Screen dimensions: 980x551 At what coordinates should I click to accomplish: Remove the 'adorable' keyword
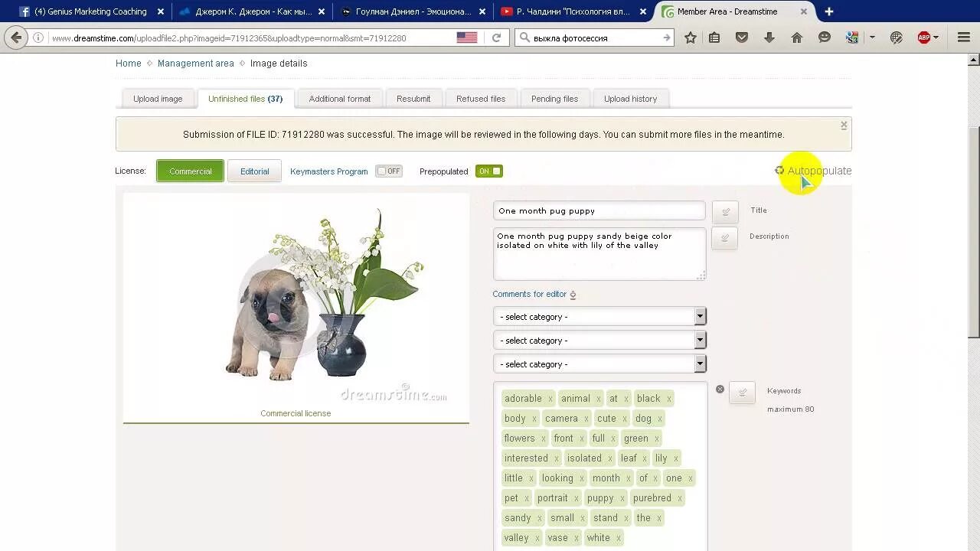pyautogui.click(x=550, y=399)
